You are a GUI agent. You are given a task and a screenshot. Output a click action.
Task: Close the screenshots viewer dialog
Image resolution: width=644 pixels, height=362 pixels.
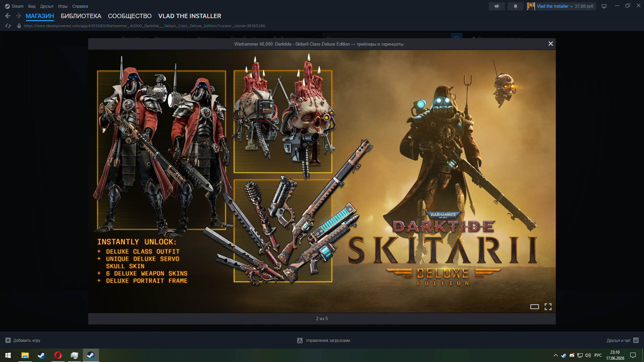tap(550, 44)
